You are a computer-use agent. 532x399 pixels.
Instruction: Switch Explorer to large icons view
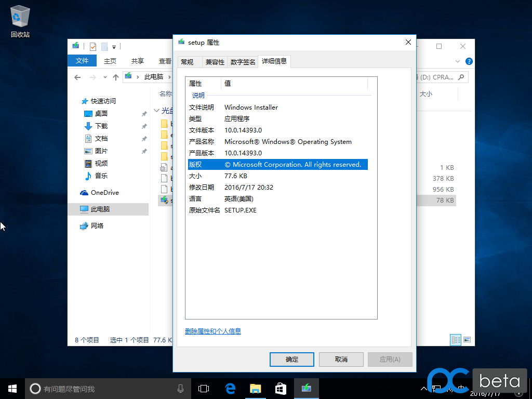pyautogui.click(x=467, y=340)
